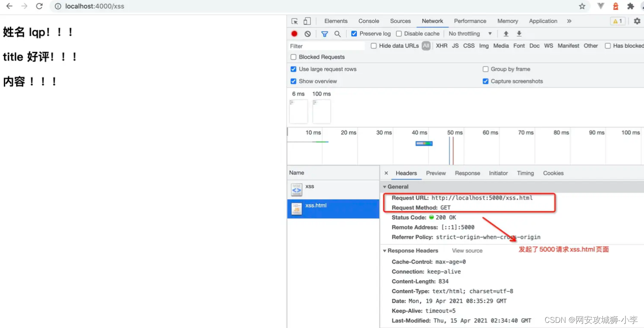Collapse the Response Headers section
This screenshot has width=644, height=328.
[x=385, y=251]
